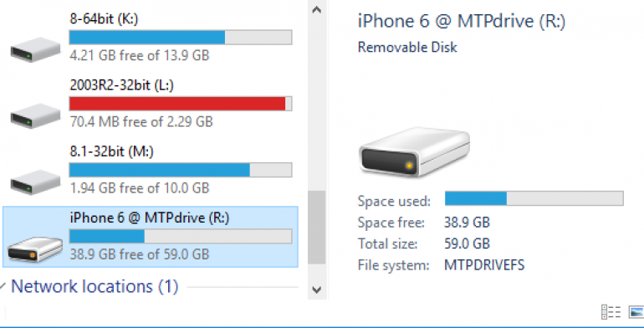Click the 8-64bit (K:) drive label
This screenshot has width=644, height=328.
(104, 18)
